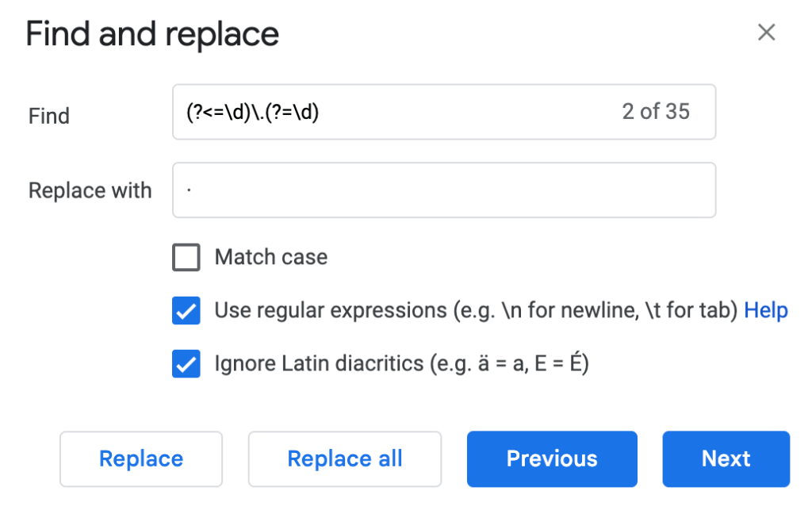The width and height of the screenshot is (812, 510).
Task: Focus the Replace with input field
Action: click(444, 190)
